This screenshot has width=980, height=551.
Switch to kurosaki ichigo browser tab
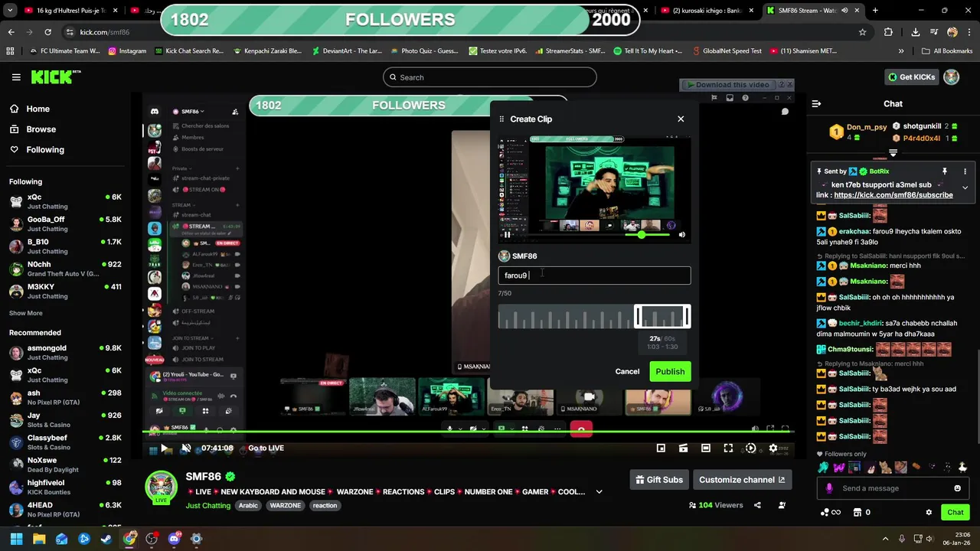pos(705,11)
